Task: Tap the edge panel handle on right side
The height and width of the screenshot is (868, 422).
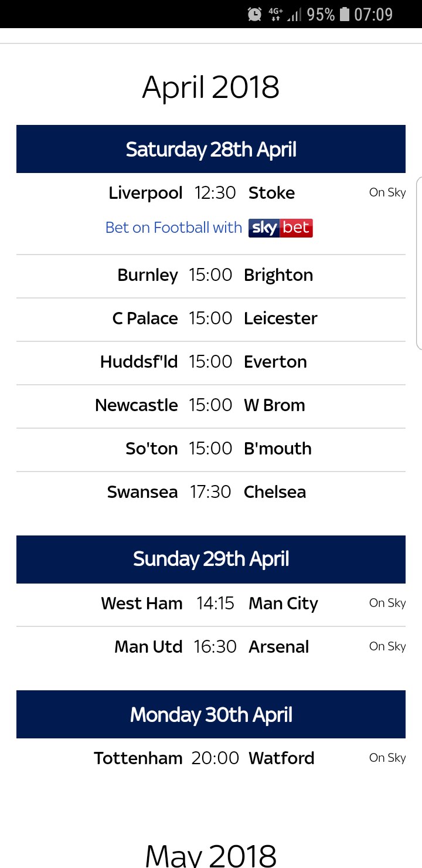Action: tap(418, 263)
